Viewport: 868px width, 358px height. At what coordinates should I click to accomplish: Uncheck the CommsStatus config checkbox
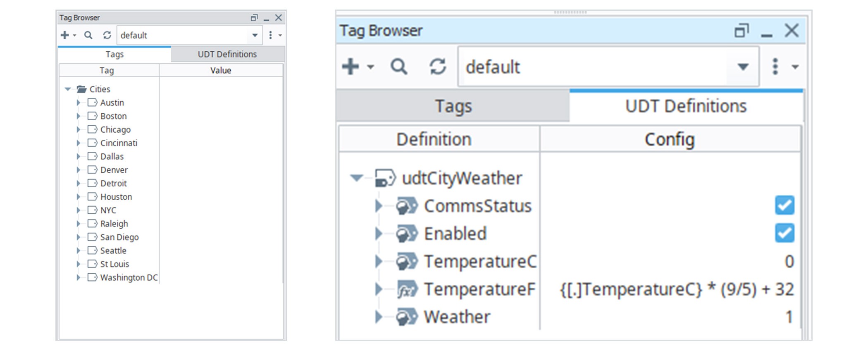tap(784, 205)
